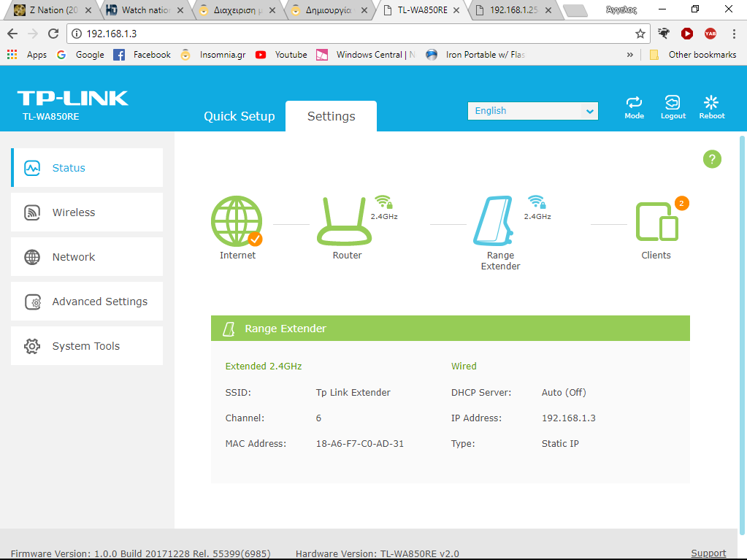Reload the page

(x=53, y=34)
